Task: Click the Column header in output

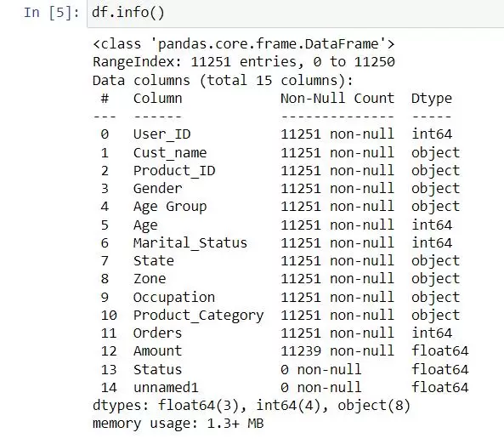Action: pos(157,98)
